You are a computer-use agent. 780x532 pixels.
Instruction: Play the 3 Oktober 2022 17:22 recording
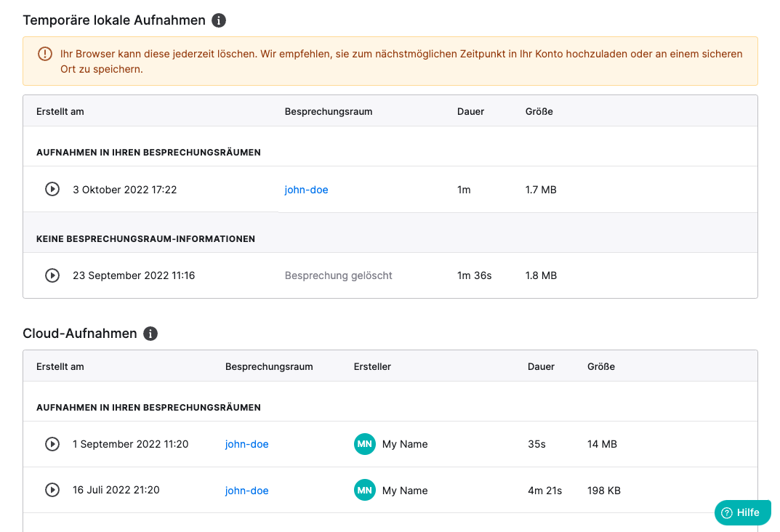click(52, 189)
